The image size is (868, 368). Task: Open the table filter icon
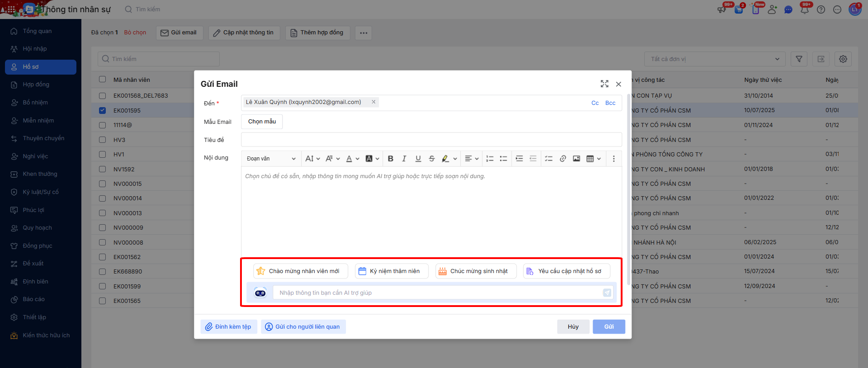click(x=799, y=59)
